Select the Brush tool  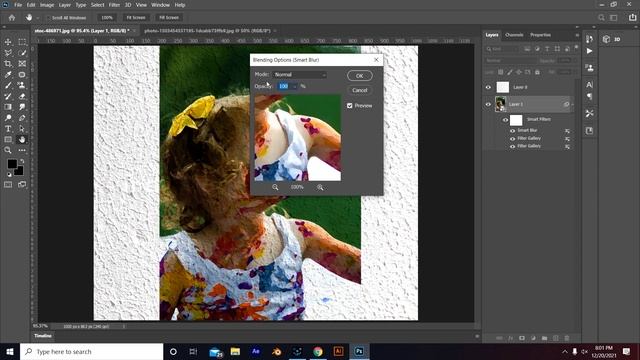(8, 85)
